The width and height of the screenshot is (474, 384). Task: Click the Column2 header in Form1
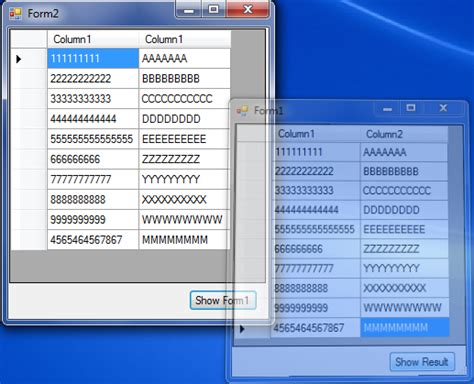(404, 134)
